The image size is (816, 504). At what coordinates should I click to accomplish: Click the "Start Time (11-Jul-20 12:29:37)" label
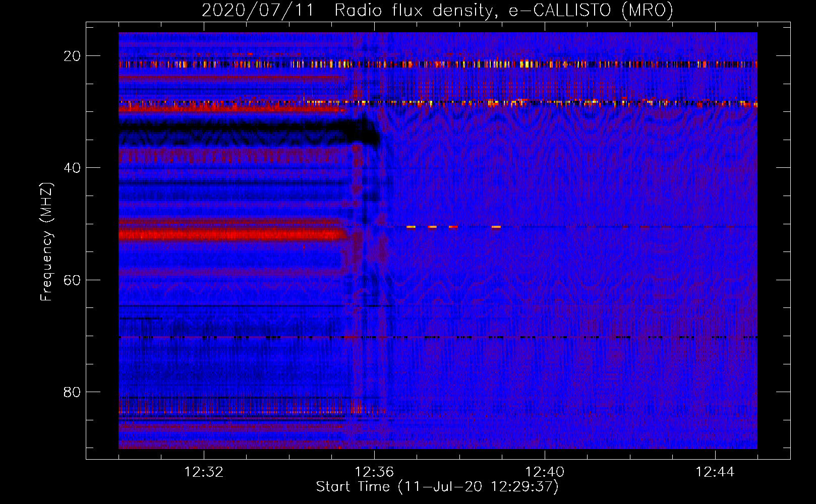click(437, 487)
